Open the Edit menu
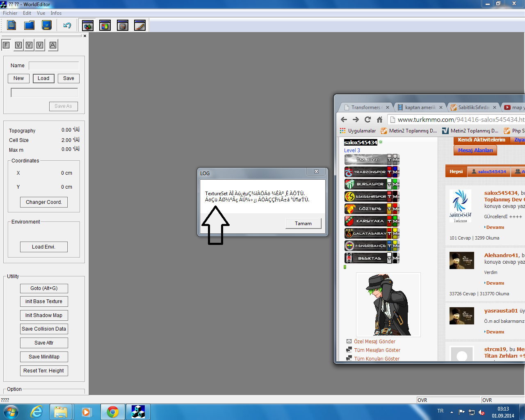 (27, 13)
